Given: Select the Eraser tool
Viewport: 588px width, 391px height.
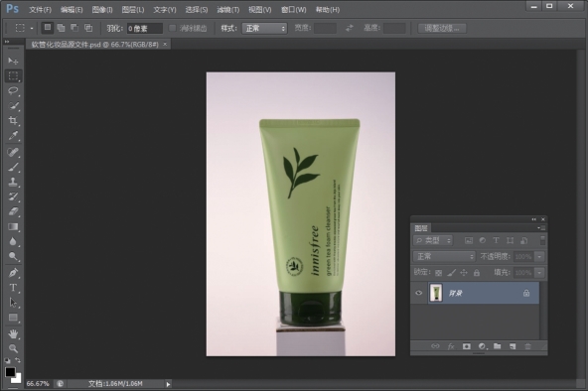Looking at the screenshot, I should (13, 211).
